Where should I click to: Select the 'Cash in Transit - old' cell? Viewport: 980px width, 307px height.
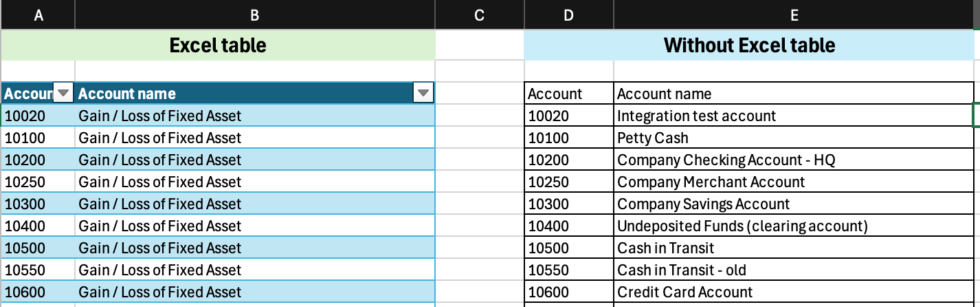click(x=794, y=270)
